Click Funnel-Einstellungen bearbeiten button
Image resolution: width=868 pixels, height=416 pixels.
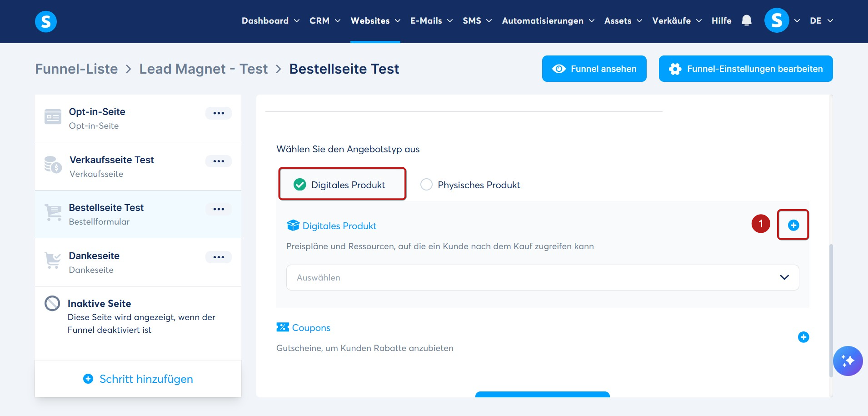[x=746, y=69]
